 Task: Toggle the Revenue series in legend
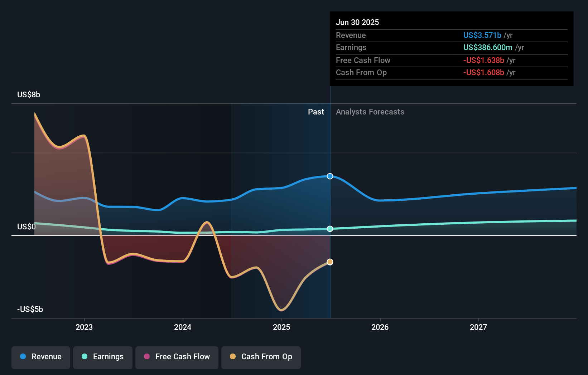click(41, 357)
